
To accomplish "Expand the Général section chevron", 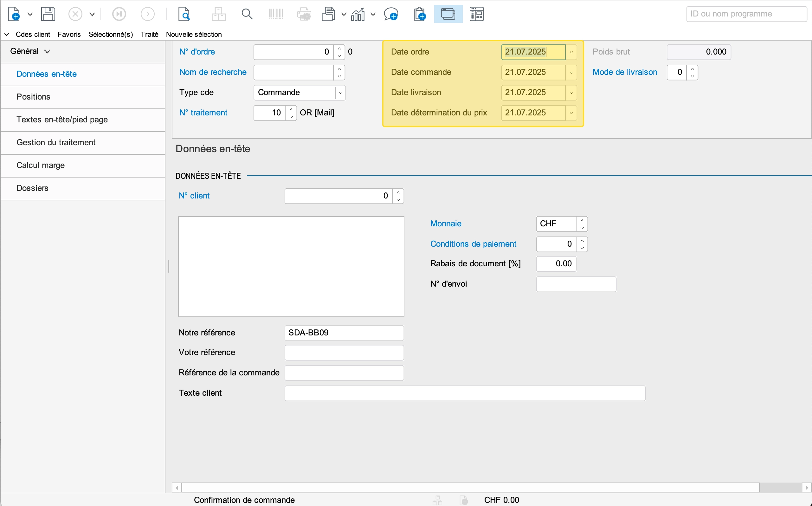I will pyautogui.click(x=47, y=52).
